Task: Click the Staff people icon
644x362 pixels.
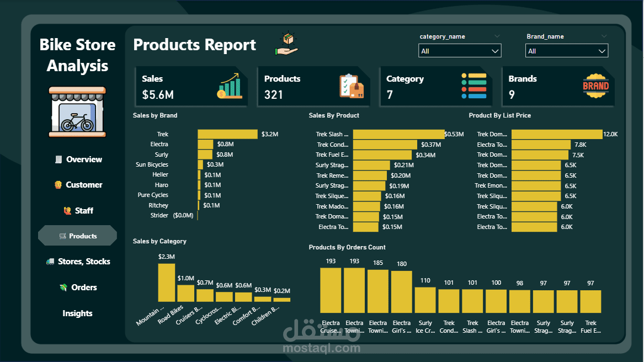Action: click(x=67, y=211)
